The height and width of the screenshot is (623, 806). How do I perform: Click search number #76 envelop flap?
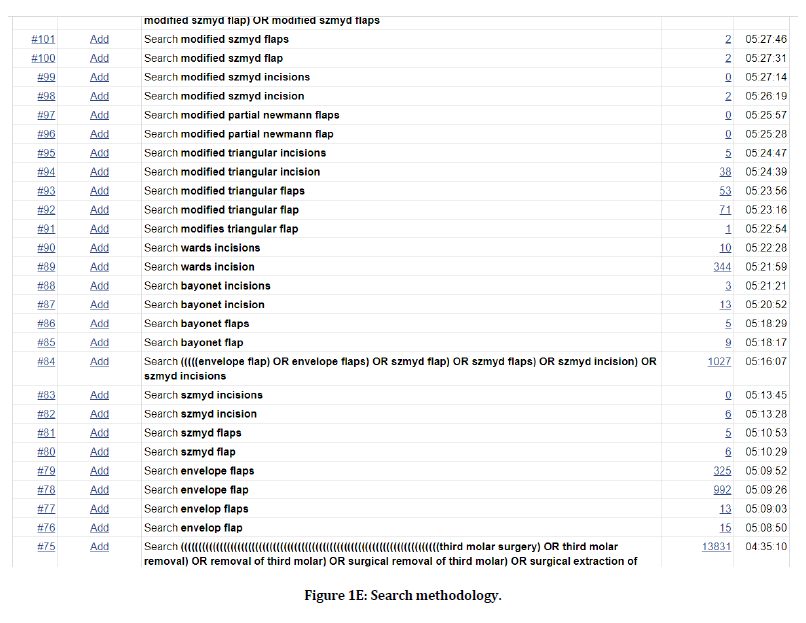[46, 528]
